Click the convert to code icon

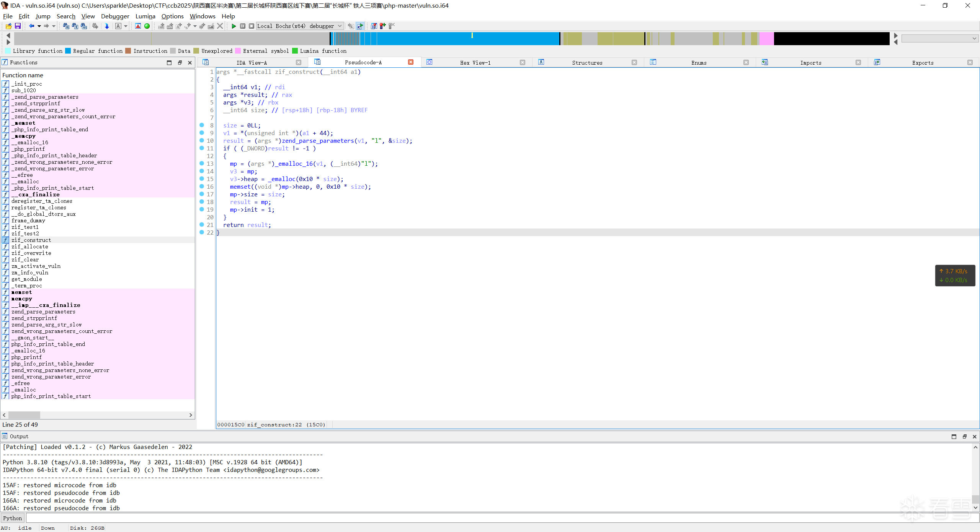pyautogui.click(x=161, y=26)
